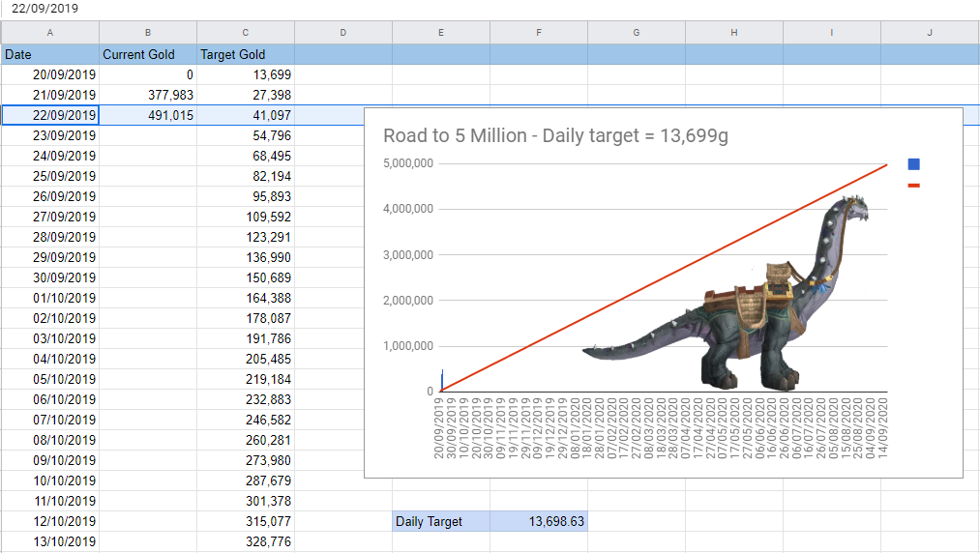Select the cell containing 377,983
This screenshot has width=980, height=553.
point(147,95)
